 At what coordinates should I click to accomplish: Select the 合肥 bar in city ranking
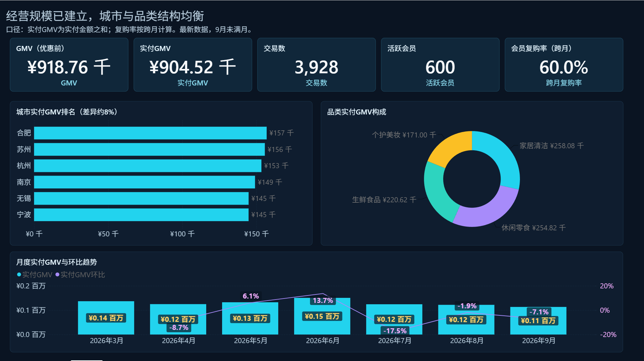150,133
